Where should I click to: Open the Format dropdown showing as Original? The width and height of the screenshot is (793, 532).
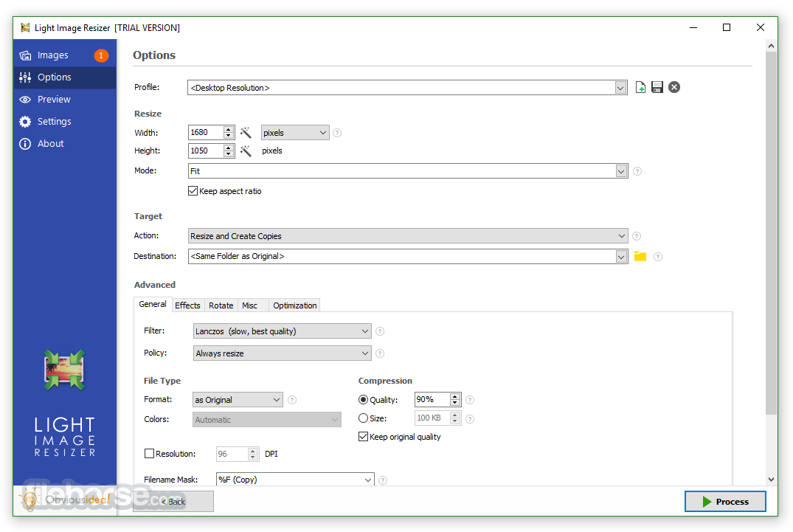click(238, 400)
